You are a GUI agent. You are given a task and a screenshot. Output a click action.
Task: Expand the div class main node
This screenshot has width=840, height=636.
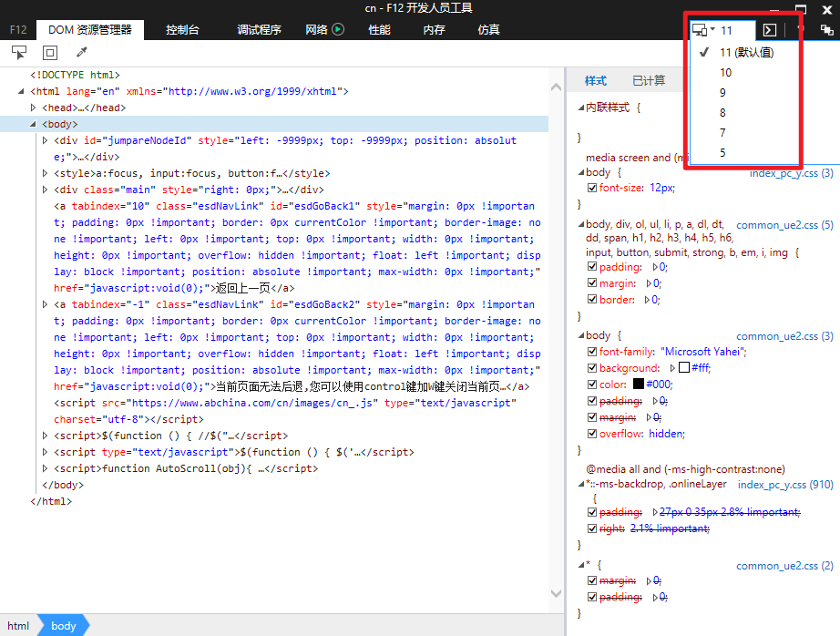click(46, 190)
